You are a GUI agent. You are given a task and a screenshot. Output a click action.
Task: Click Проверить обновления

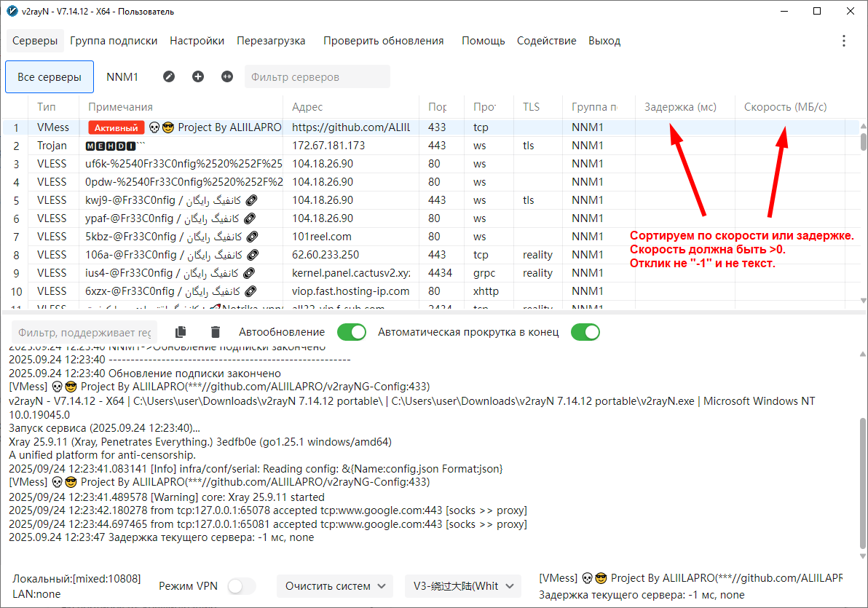click(383, 41)
